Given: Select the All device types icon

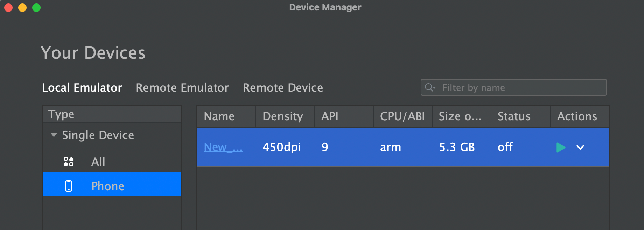Looking at the screenshot, I should pyautogui.click(x=69, y=161).
